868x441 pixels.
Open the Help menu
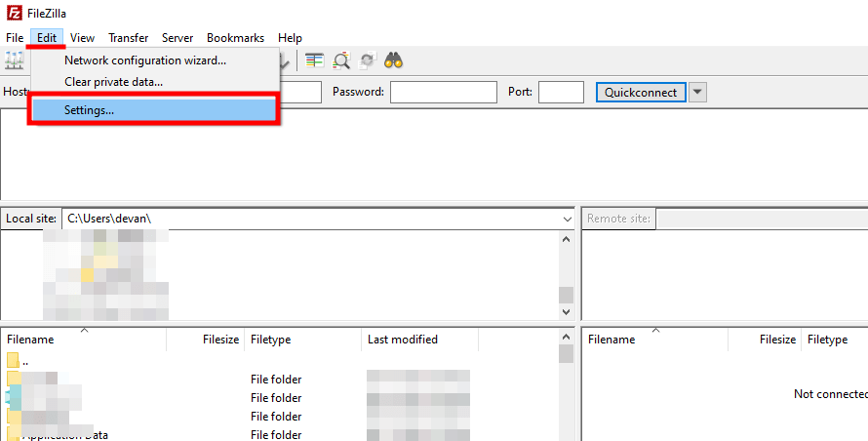click(290, 38)
